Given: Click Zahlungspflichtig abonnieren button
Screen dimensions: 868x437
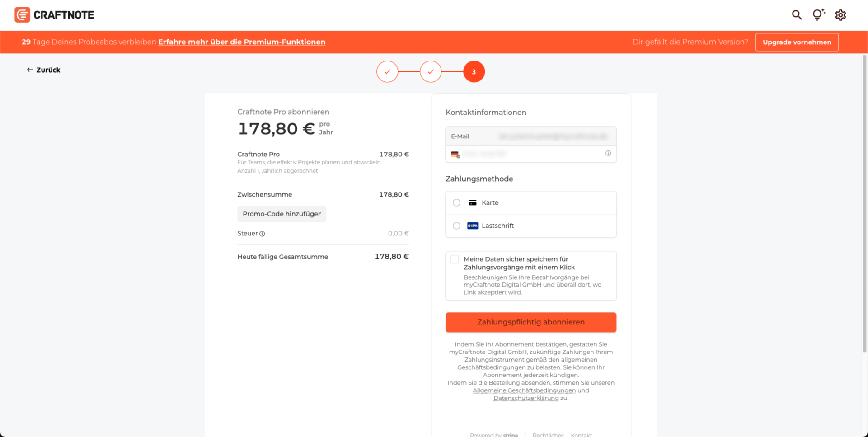Looking at the screenshot, I should [531, 322].
